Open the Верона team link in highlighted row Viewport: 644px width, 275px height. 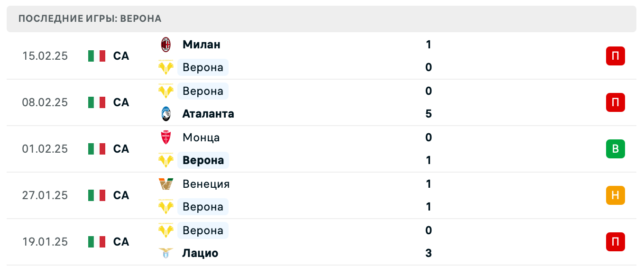click(x=203, y=160)
